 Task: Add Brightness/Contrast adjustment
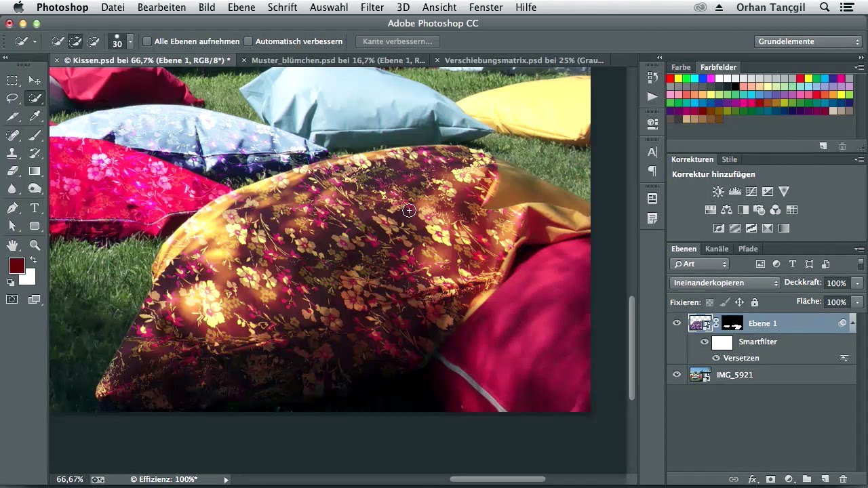[718, 192]
